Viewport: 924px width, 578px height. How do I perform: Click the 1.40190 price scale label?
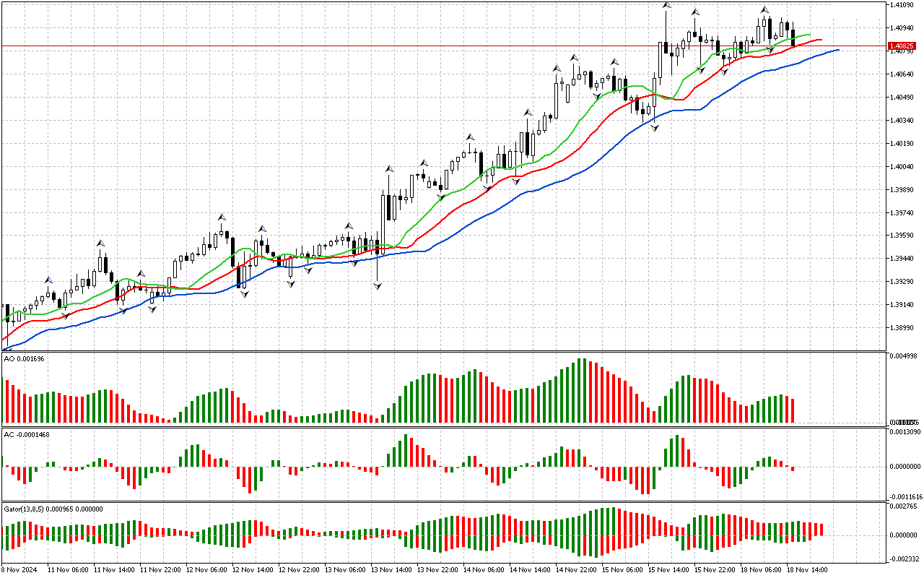coord(902,143)
